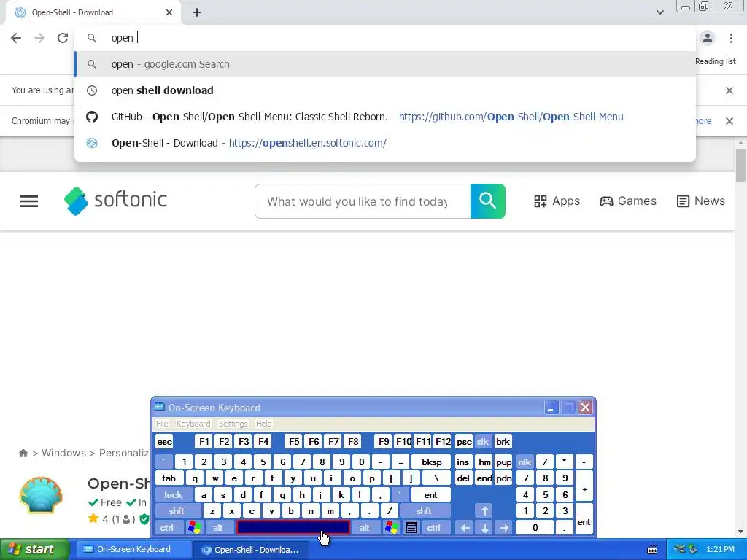747x560 pixels.
Task: Click the esc key on the on-screen keyboard
Action: coord(164,442)
